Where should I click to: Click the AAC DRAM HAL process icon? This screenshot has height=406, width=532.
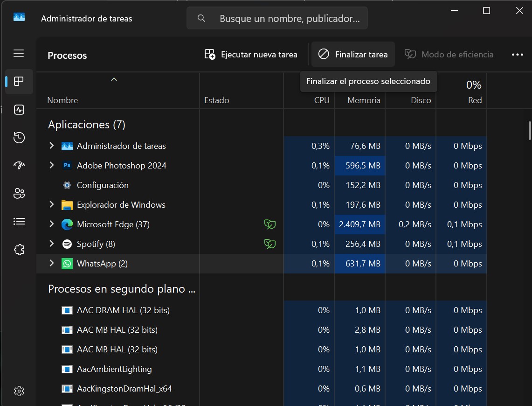tap(67, 310)
